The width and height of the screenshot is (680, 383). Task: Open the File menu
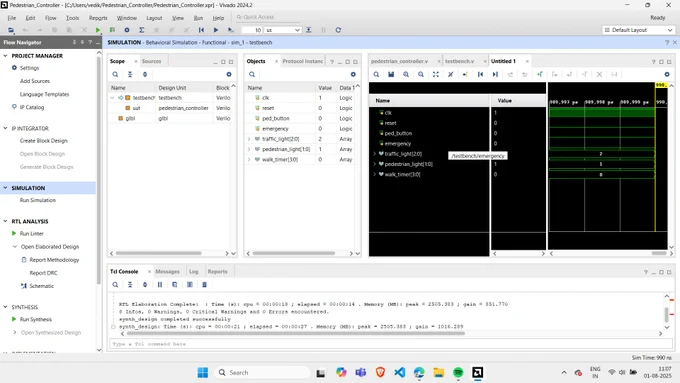(12, 18)
